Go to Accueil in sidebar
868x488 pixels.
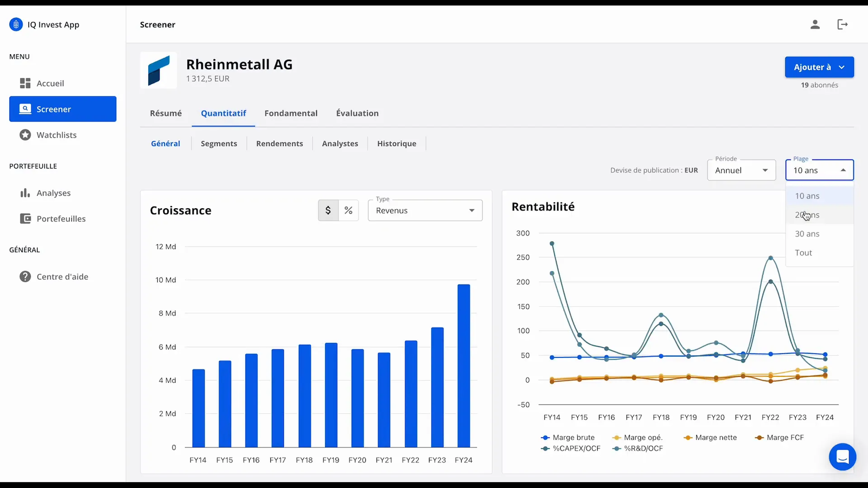pos(63,83)
